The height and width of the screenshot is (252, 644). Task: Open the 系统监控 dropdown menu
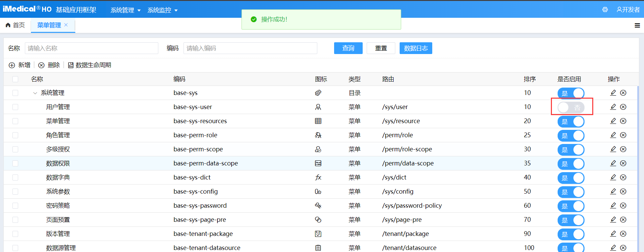(x=162, y=10)
